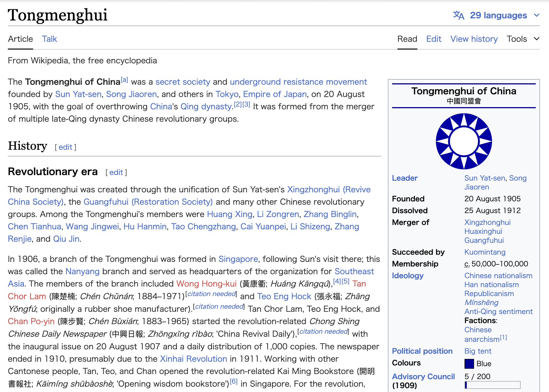This screenshot has height=392, width=549.
Task: Open the Republicanism link
Action: 489,294
